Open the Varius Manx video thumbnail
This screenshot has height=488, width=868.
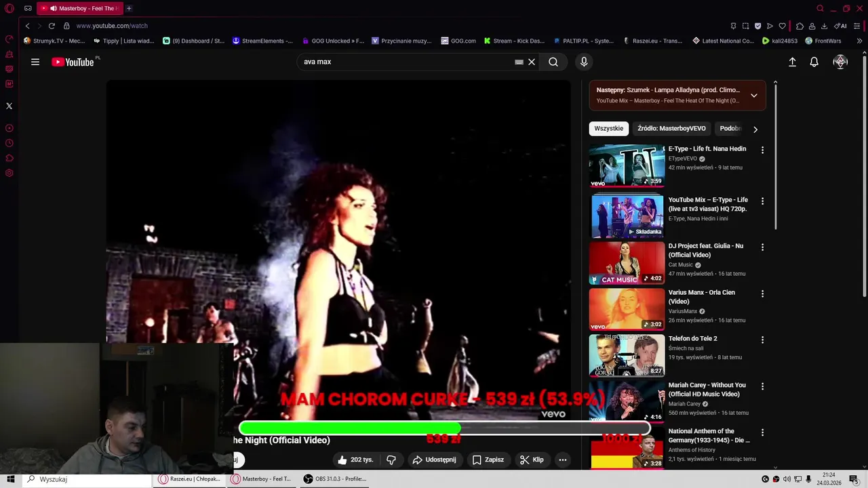627,309
